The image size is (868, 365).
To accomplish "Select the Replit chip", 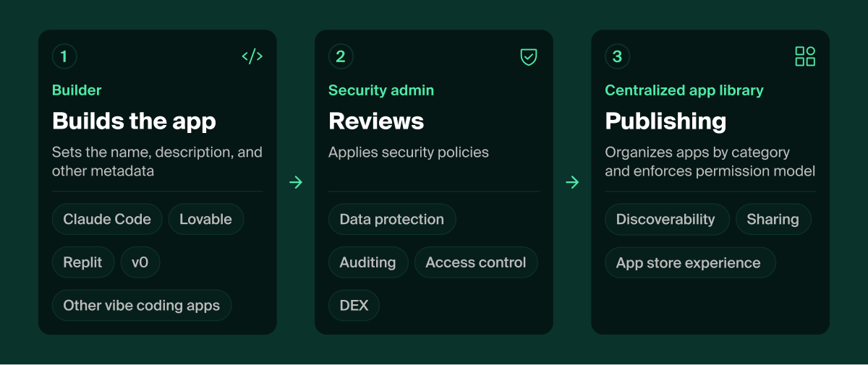I will pyautogui.click(x=83, y=262).
